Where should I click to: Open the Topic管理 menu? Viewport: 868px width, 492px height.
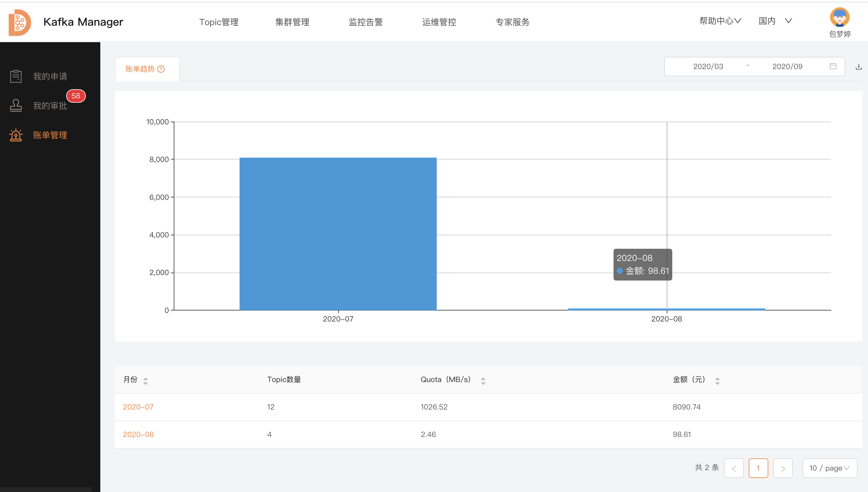pyautogui.click(x=219, y=22)
